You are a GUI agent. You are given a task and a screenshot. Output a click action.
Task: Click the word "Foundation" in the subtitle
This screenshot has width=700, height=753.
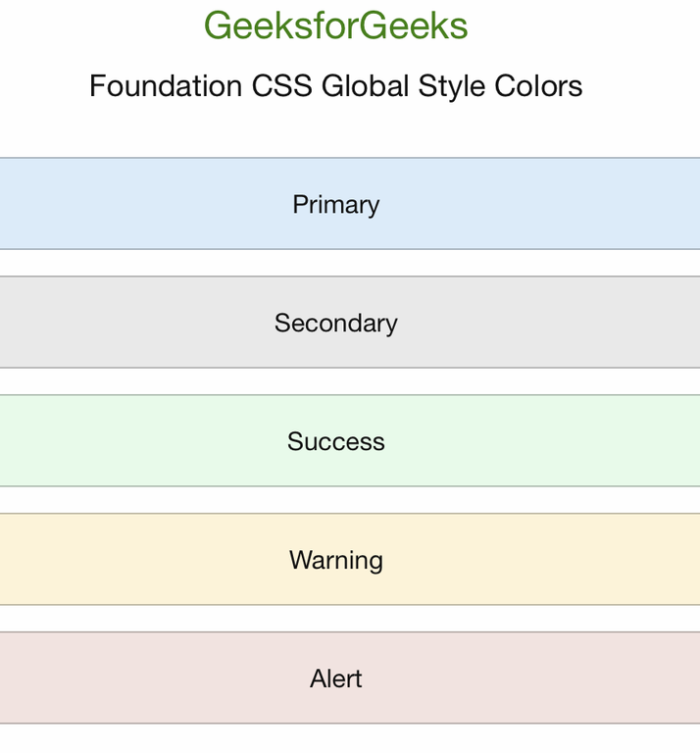(166, 86)
